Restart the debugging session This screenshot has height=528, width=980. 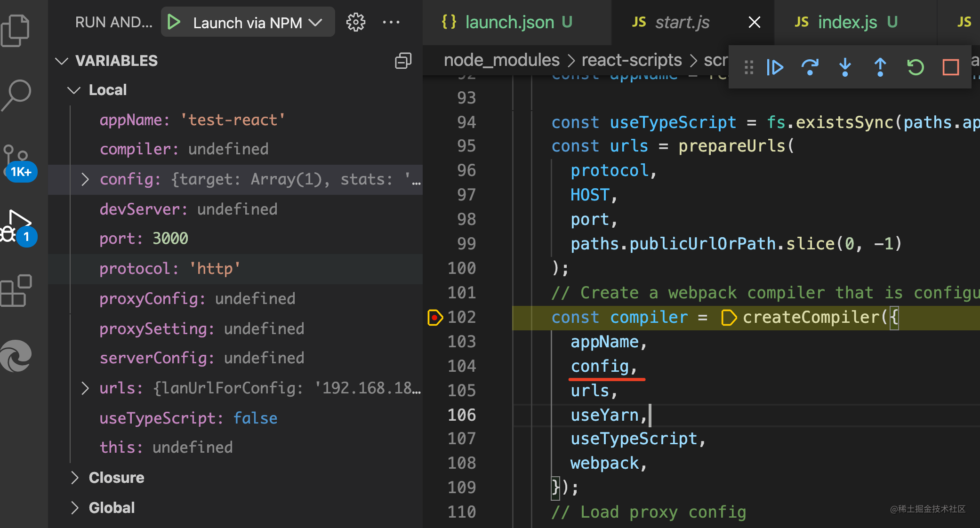tap(916, 67)
